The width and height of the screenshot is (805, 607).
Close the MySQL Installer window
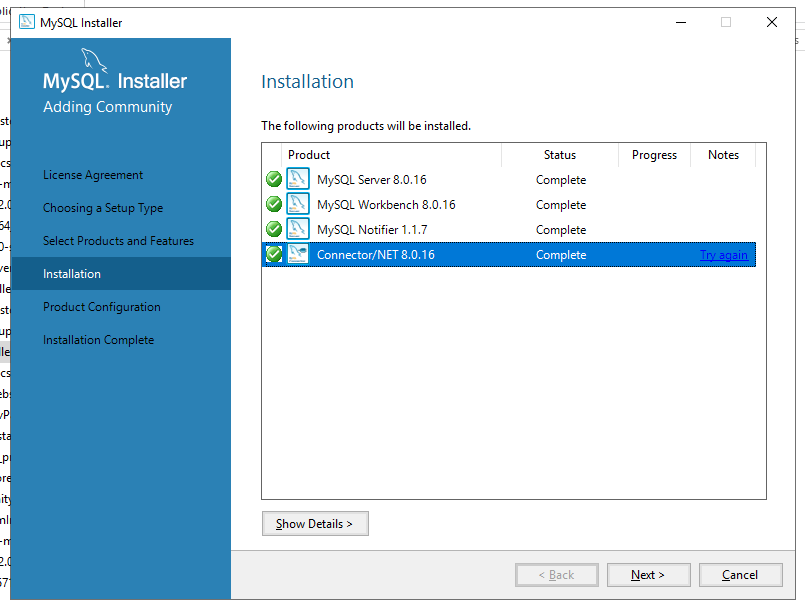click(x=772, y=22)
